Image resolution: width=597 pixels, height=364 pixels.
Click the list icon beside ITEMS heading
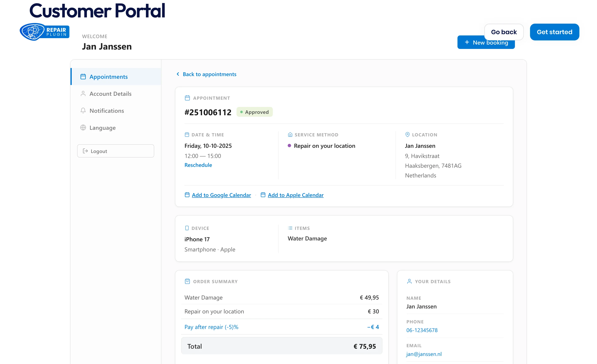pyautogui.click(x=290, y=228)
